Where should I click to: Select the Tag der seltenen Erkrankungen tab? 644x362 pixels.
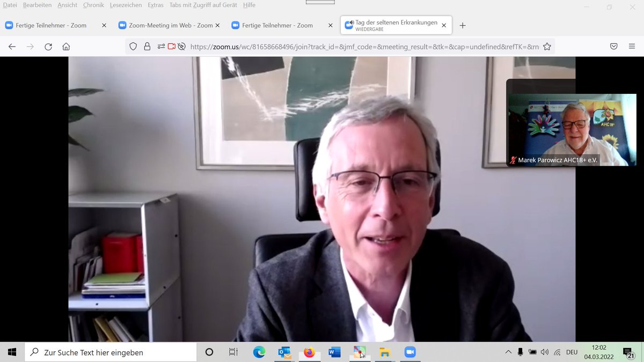396,25
